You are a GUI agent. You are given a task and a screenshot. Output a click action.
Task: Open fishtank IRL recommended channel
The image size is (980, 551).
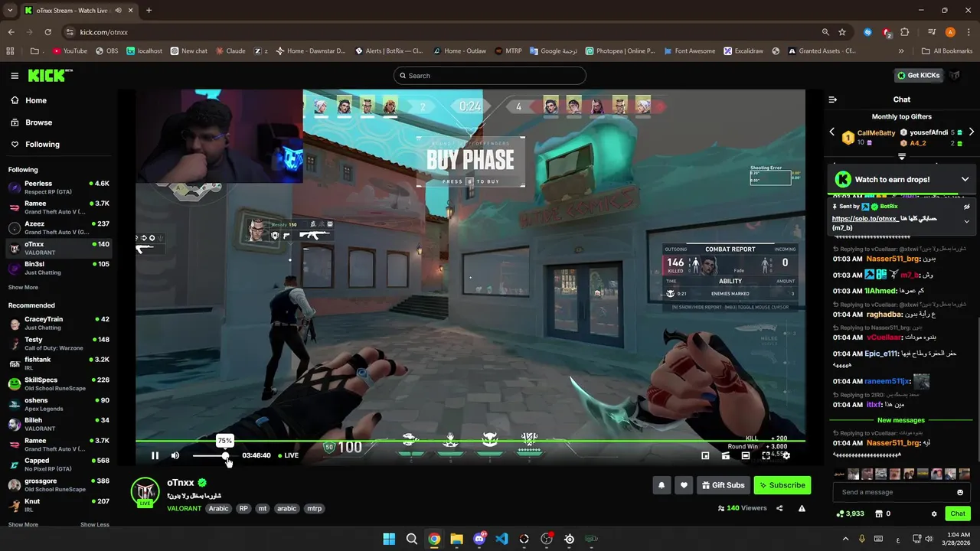pos(59,363)
